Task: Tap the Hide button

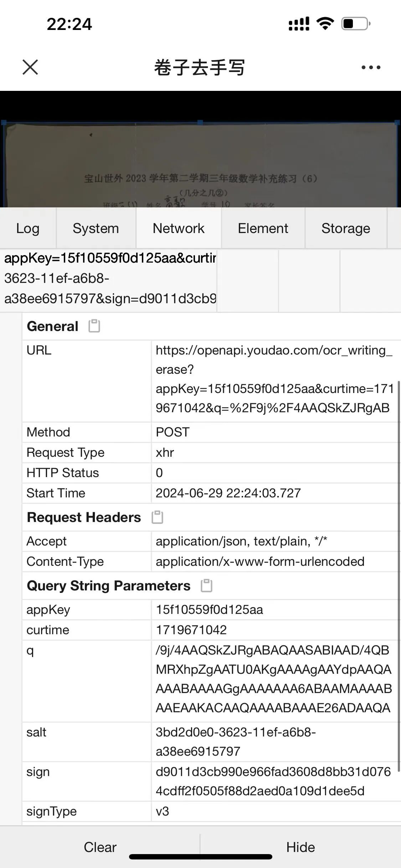Action: 300,847
